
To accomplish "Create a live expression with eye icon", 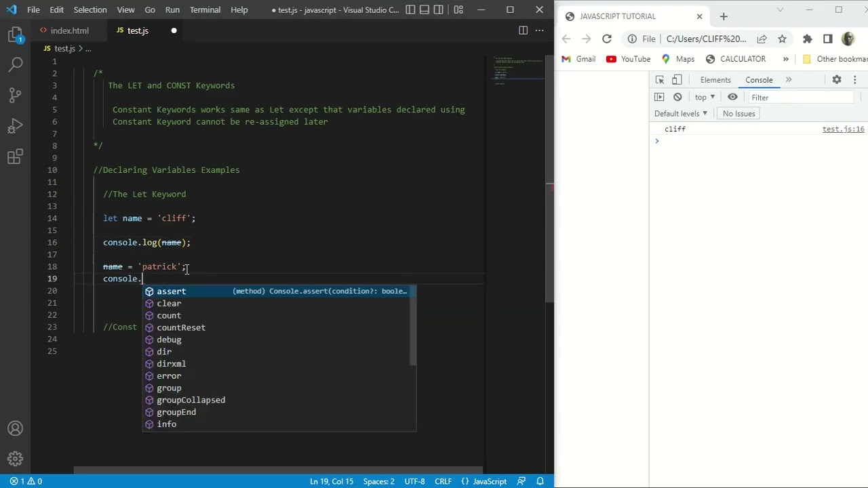I will (x=732, y=98).
